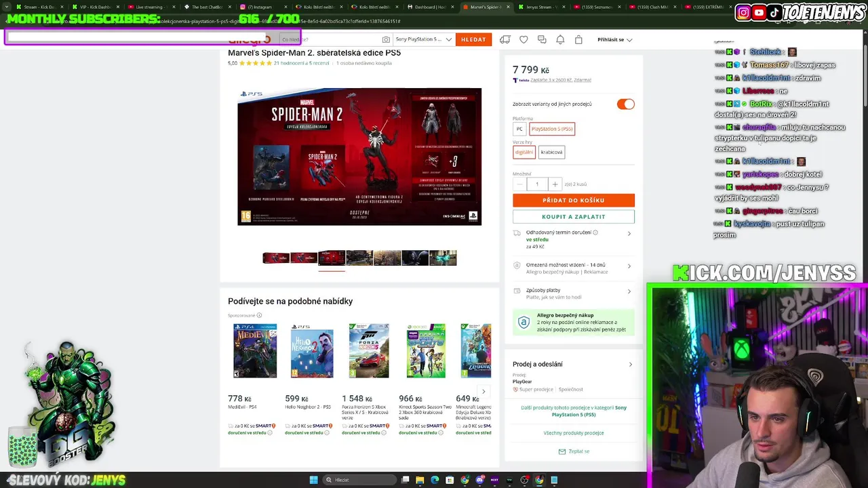868x488 pixels.
Task: Click Instagram icon in stream overlay
Action: point(743,12)
